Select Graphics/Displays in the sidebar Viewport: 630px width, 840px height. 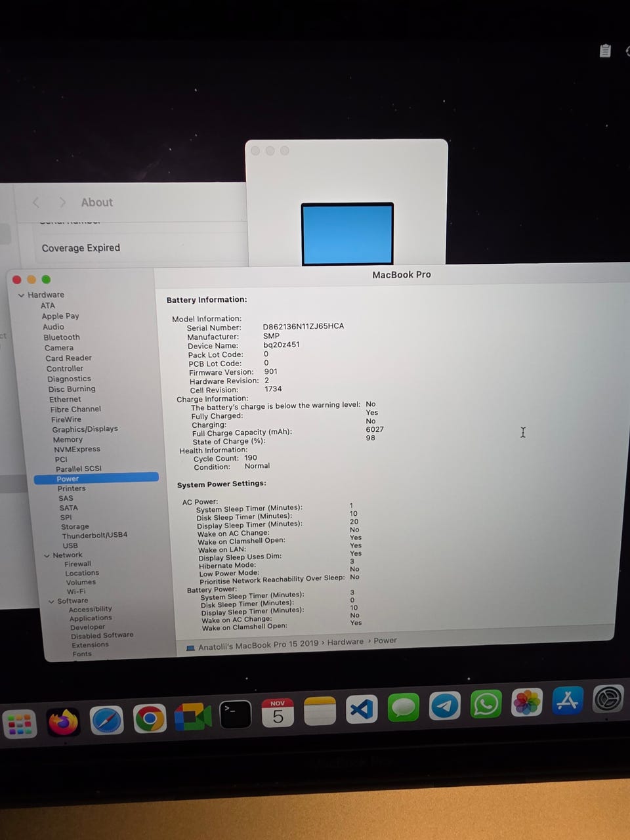click(85, 429)
